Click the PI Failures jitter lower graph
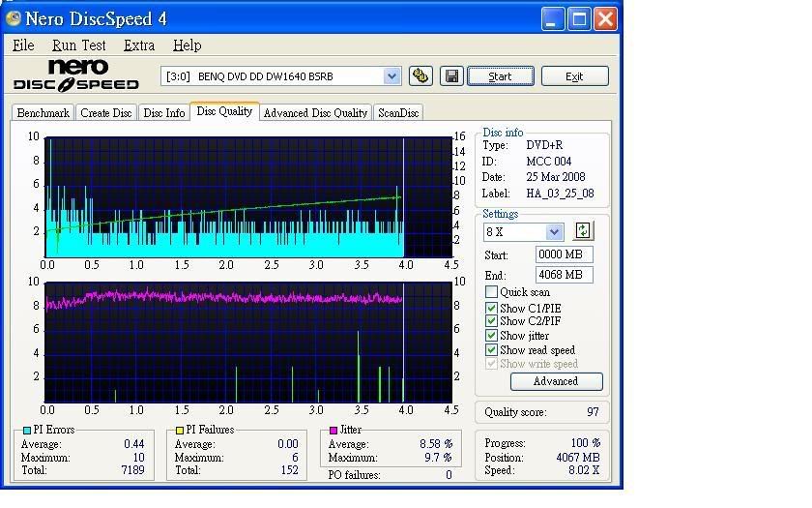 click(x=248, y=343)
